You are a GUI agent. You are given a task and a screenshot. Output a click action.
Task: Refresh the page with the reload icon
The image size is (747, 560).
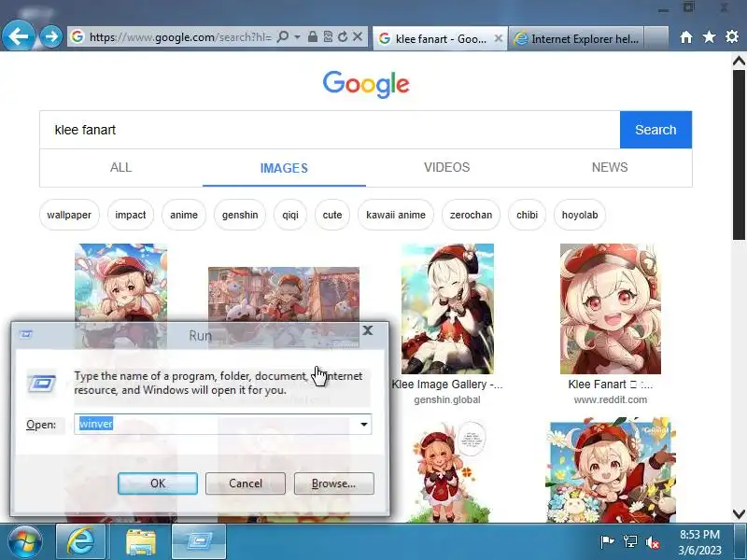[343, 36]
